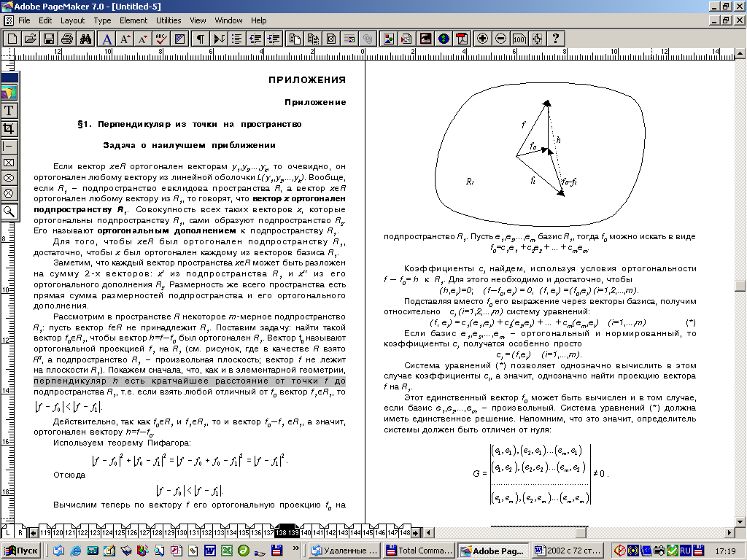Click the Fill and Stroke toolbar icon

click(179, 39)
